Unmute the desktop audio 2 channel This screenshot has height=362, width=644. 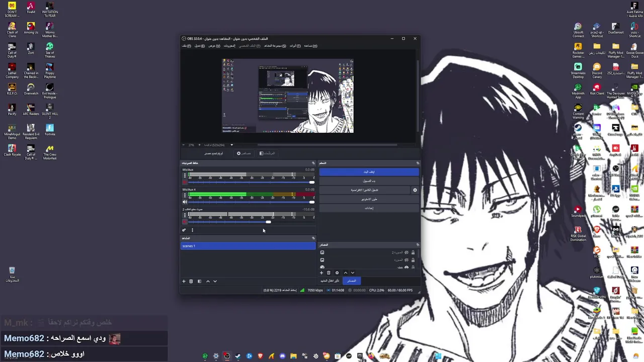[185, 222]
